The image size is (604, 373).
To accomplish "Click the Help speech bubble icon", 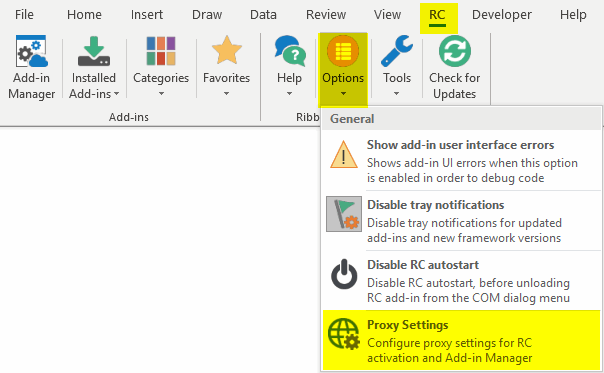I will tap(289, 51).
